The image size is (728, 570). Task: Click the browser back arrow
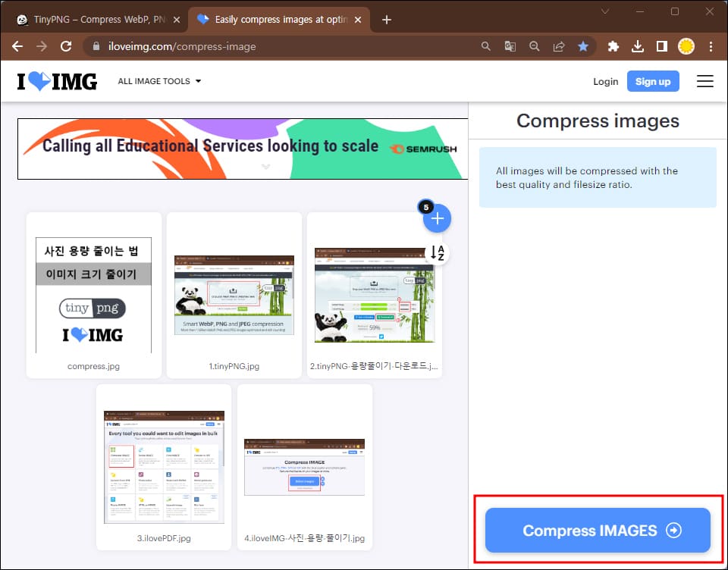(x=17, y=46)
